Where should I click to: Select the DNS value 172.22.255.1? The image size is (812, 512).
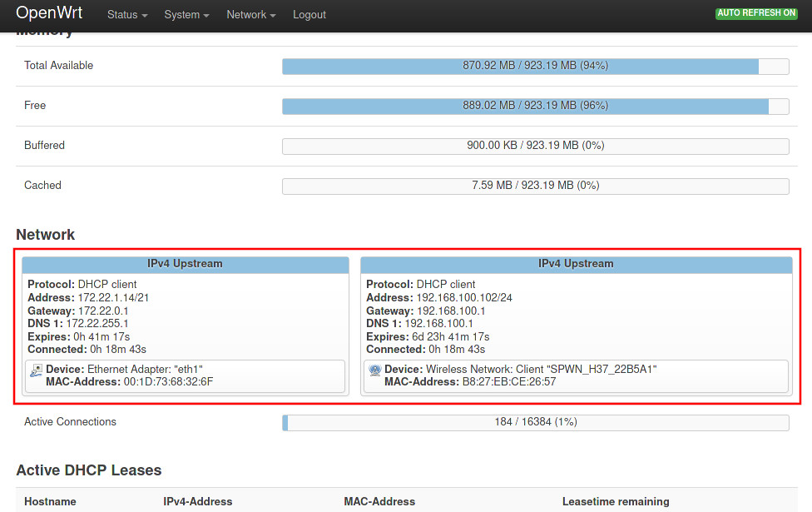coord(97,323)
